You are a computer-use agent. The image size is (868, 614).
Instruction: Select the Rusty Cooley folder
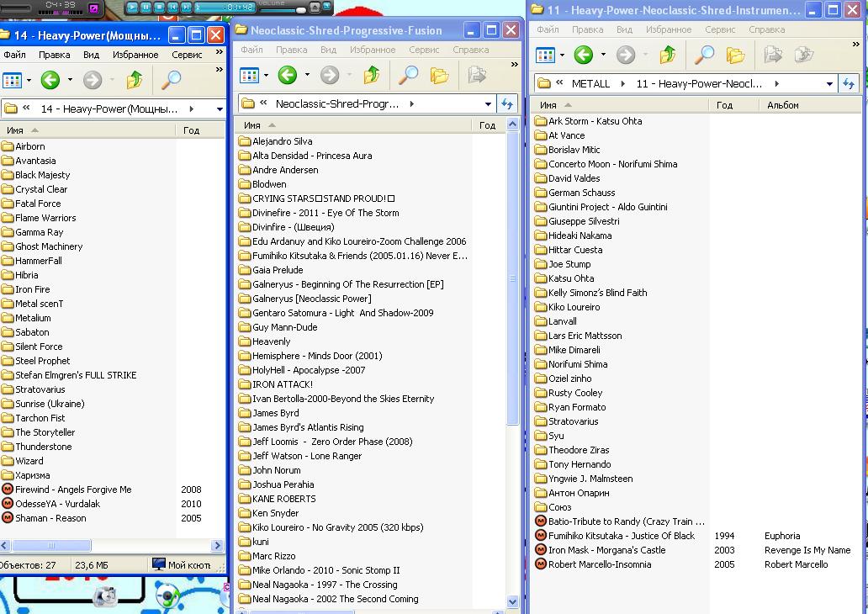(569, 393)
